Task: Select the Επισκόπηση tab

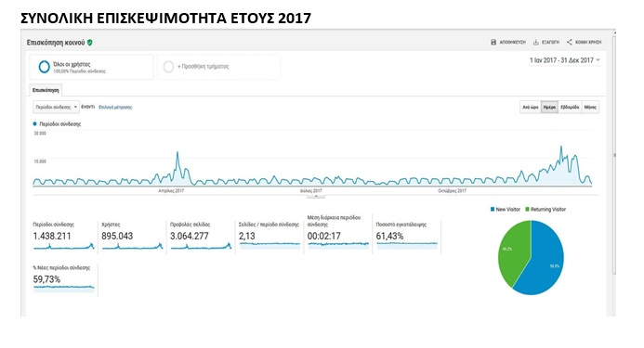Action: click(x=46, y=90)
